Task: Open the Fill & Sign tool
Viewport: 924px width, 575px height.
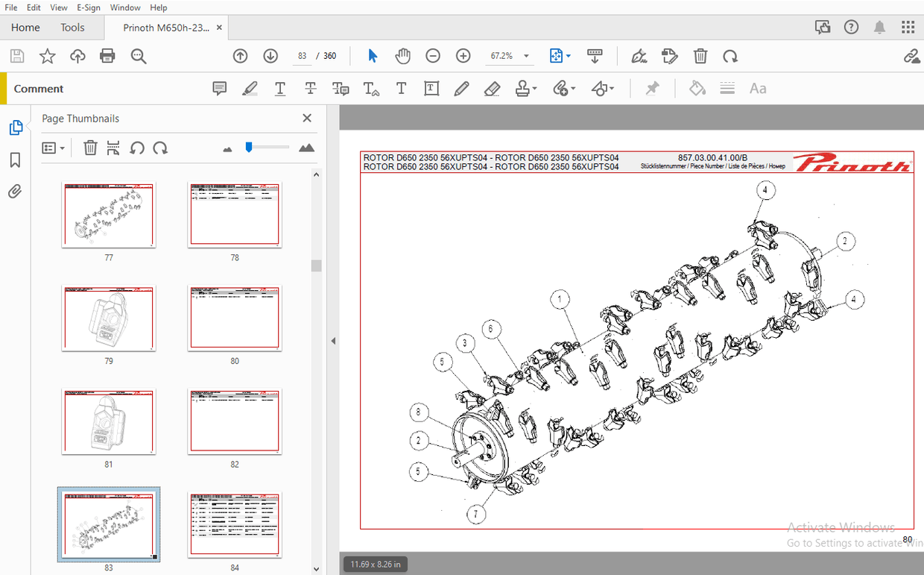Action: (x=639, y=56)
